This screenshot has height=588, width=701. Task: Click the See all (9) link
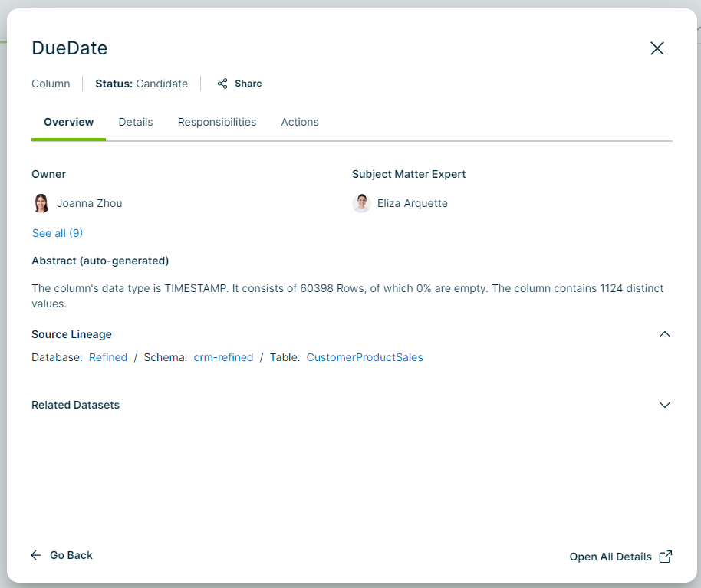pyautogui.click(x=58, y=233)
